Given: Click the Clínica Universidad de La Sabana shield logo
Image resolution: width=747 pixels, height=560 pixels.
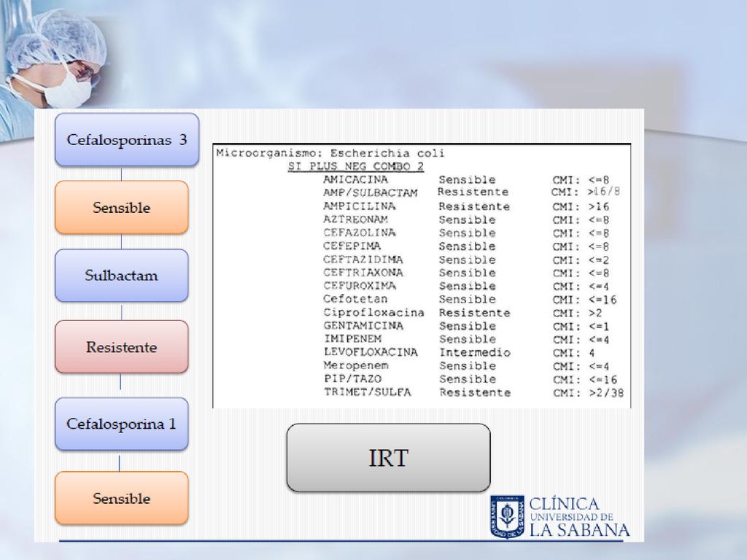Looking at the screenshot, I should [x=508, y=517].
